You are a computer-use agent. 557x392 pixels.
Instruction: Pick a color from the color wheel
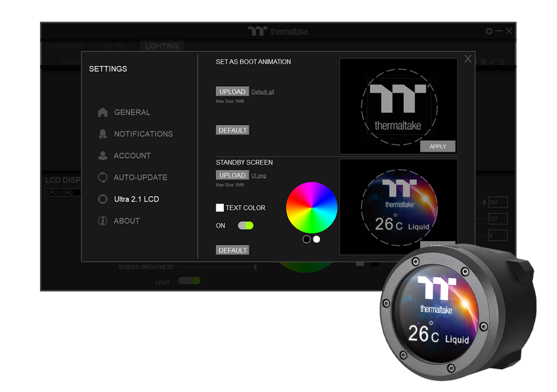(x=312, y=207)
